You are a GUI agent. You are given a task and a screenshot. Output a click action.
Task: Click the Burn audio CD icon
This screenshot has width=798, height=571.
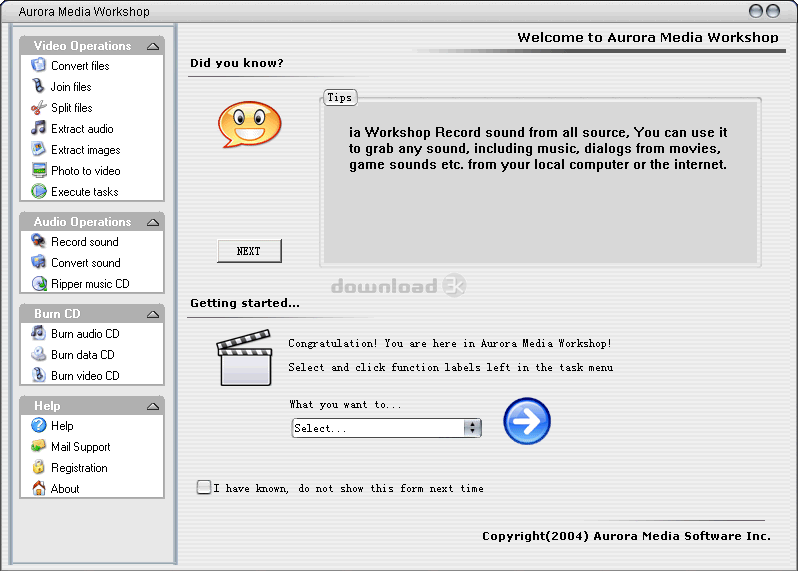(39, 333)
